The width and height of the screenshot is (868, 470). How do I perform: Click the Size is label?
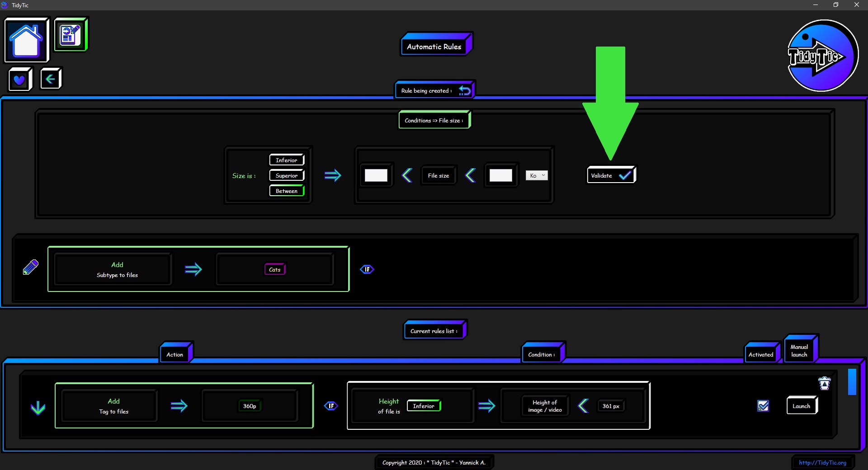tap(244, 175)
